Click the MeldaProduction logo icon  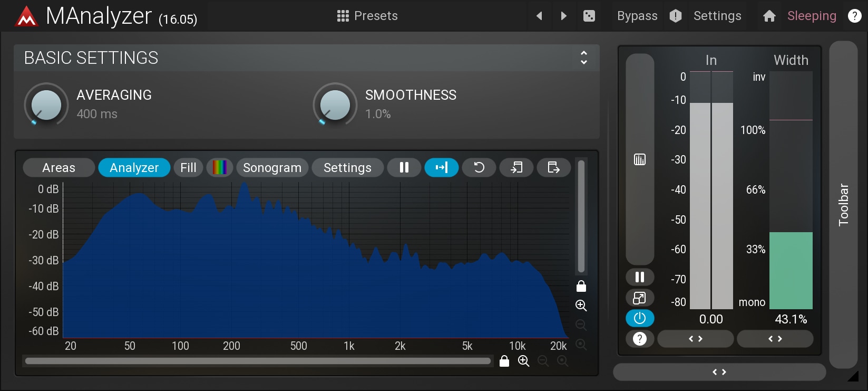coord(26,16)
